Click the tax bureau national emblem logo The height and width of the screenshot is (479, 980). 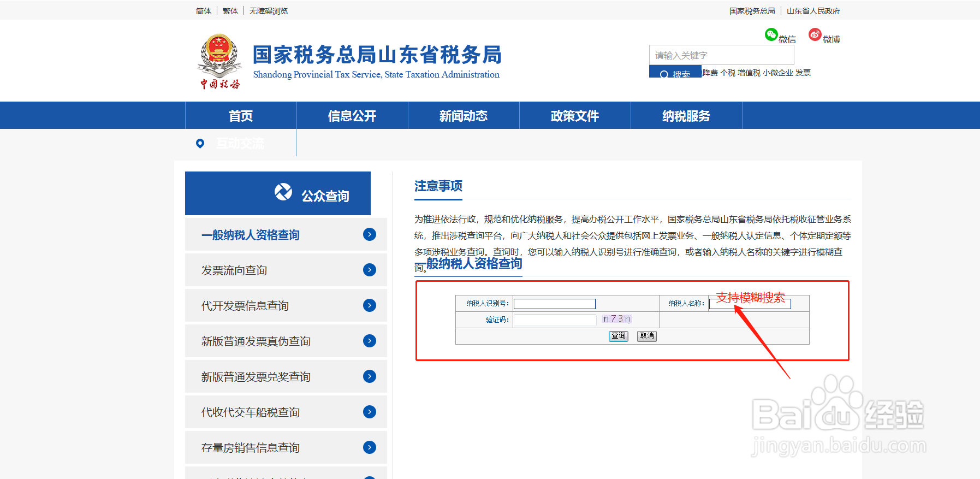pos(219,61)
